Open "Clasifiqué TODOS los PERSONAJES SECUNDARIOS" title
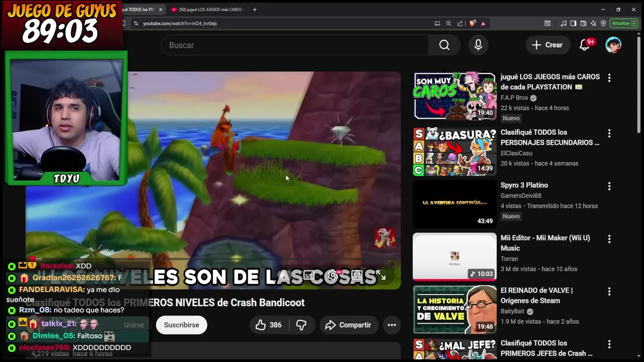The height and width of the screenshot is (362, 644). (550, 137)
